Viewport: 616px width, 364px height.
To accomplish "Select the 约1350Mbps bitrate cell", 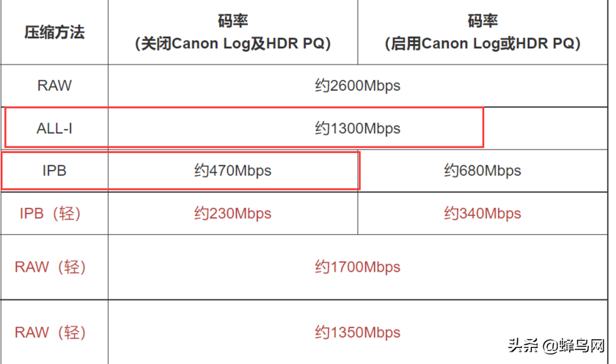I will [358, 333].
